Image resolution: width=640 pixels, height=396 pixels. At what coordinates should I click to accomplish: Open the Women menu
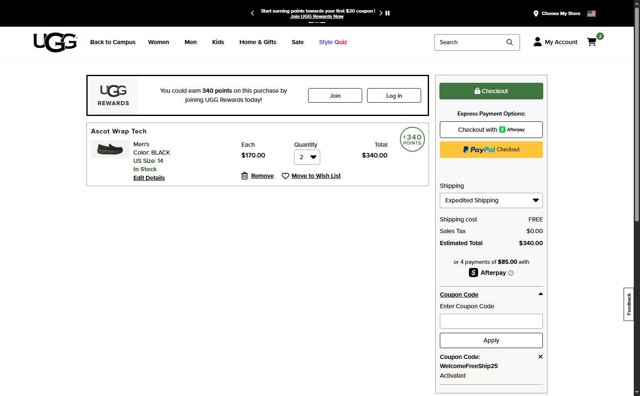point(158,42)
